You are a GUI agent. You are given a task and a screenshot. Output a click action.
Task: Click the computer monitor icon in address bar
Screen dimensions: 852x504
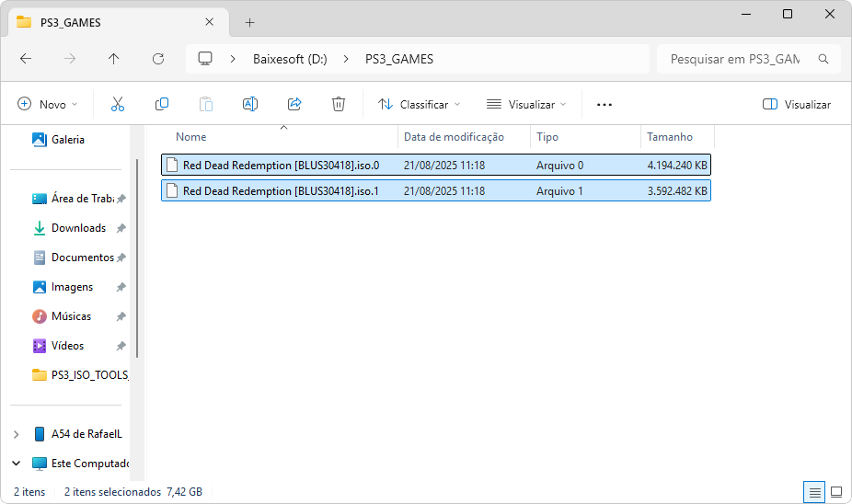tap(205, 59)
